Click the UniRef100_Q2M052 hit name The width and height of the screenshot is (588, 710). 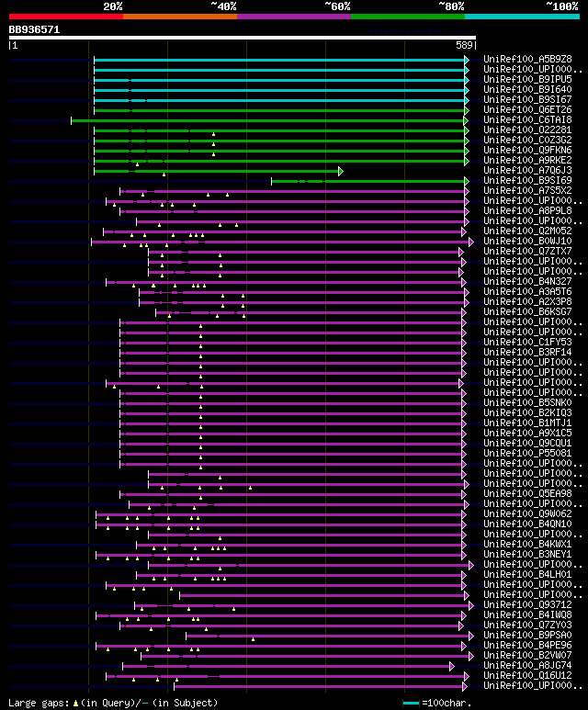(x=527, y=231)
